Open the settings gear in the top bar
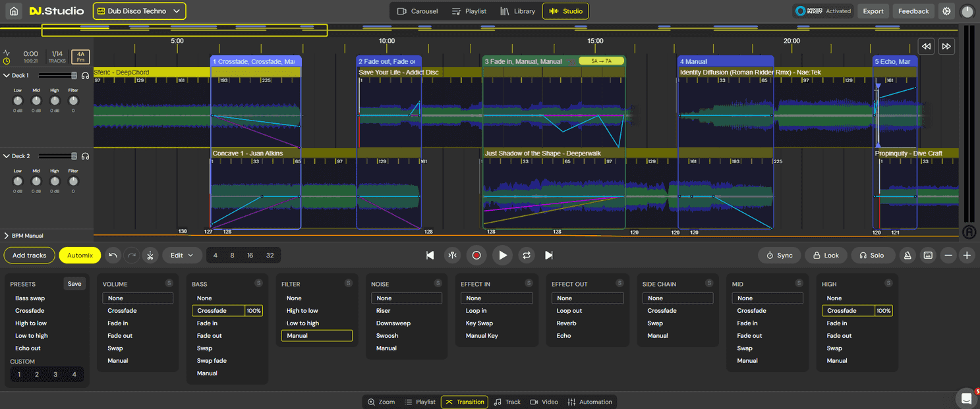The height and width of the screenshot is (409, 980). tap(946, 11)
